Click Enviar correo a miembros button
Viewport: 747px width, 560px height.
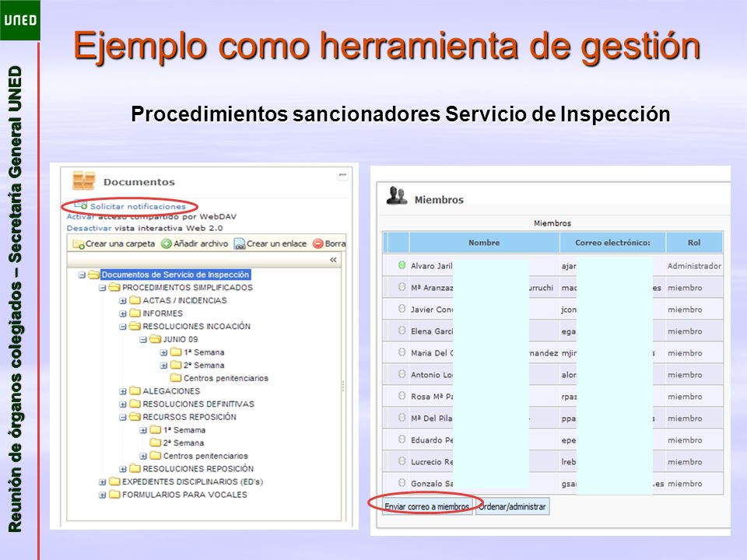click(x=427, y=506)
